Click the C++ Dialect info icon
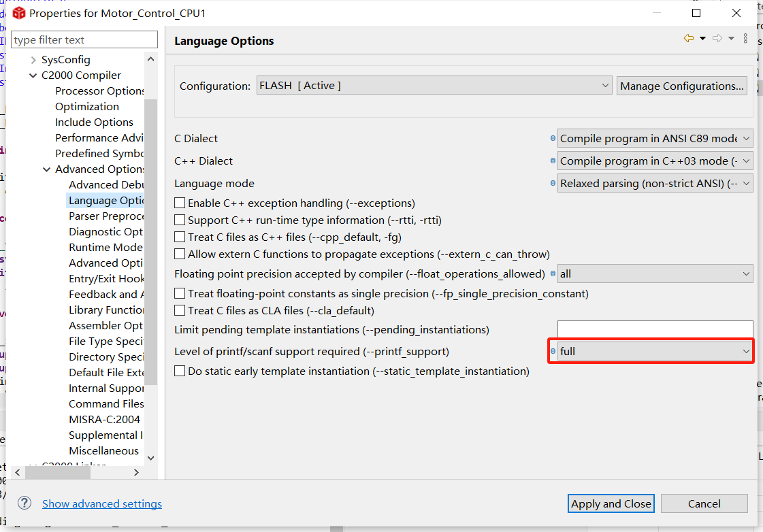 coord(553,161)
